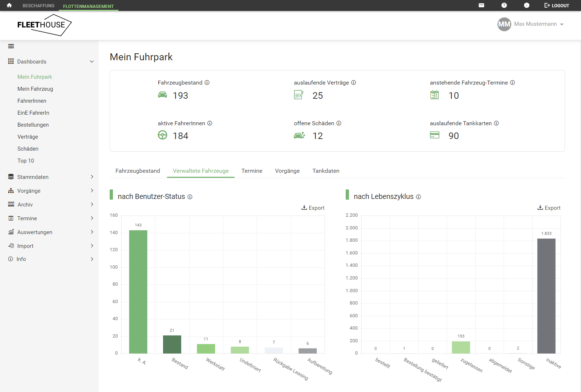Click the home icon in top bar

[9, 5]
